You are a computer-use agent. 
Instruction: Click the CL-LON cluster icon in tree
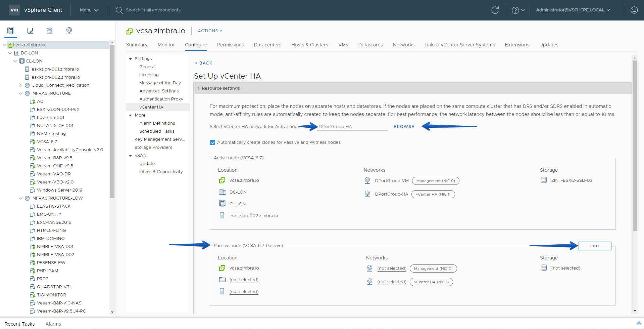22,61
